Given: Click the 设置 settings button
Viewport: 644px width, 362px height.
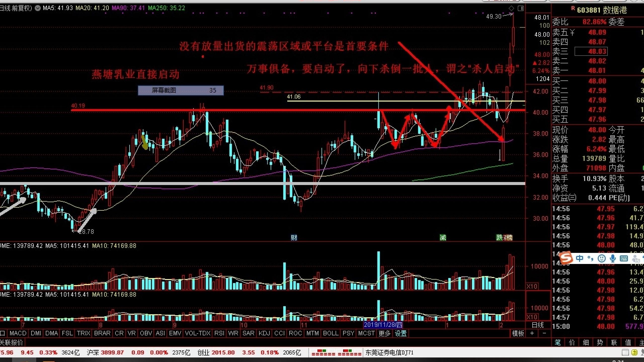Looking at the screenshot, I should (401, 333).
